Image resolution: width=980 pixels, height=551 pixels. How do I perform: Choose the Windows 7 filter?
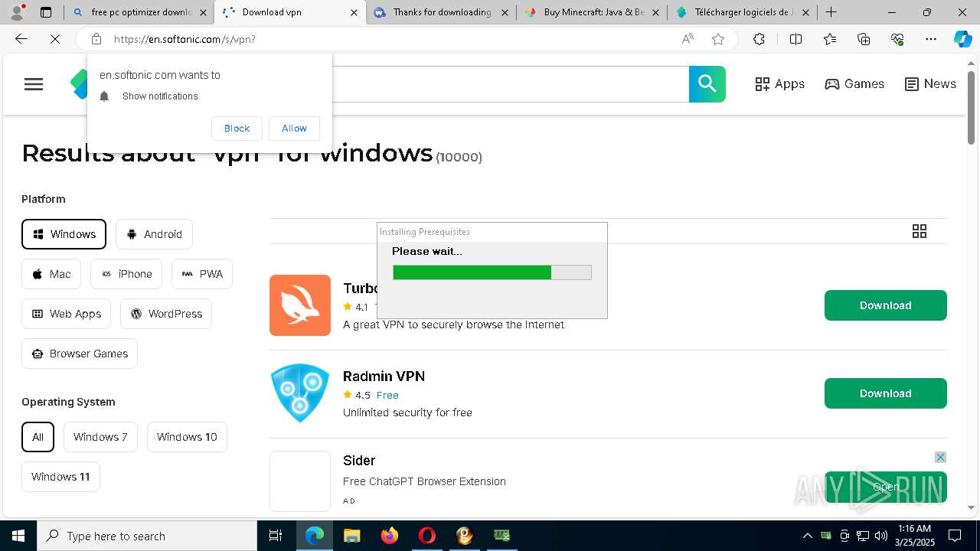pyautogui.click(x=100, y=437)
